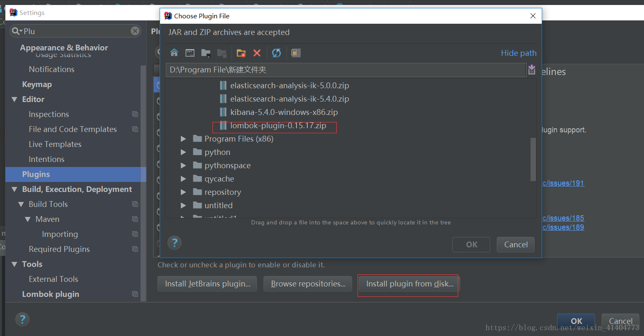The width and height of the screenshot is (644, 336).
Task: Go to Home directory in file chooser
Action: [x=174, y=53]
